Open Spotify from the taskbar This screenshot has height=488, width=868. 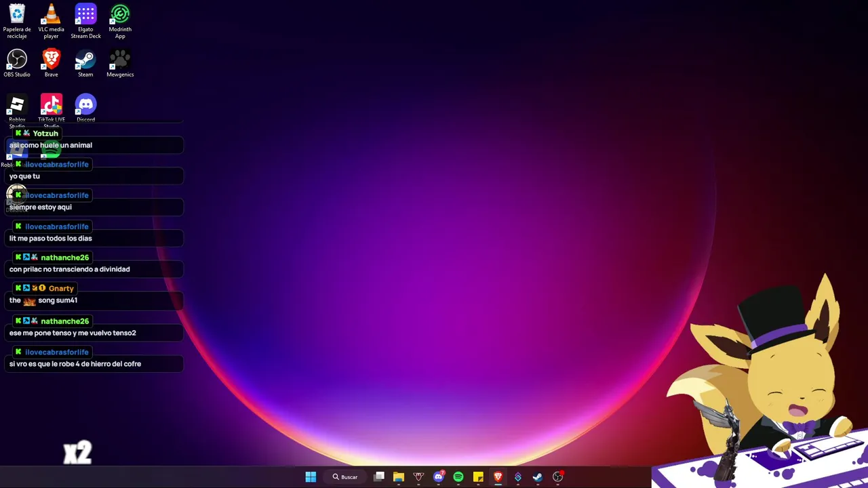coord(458,477)
